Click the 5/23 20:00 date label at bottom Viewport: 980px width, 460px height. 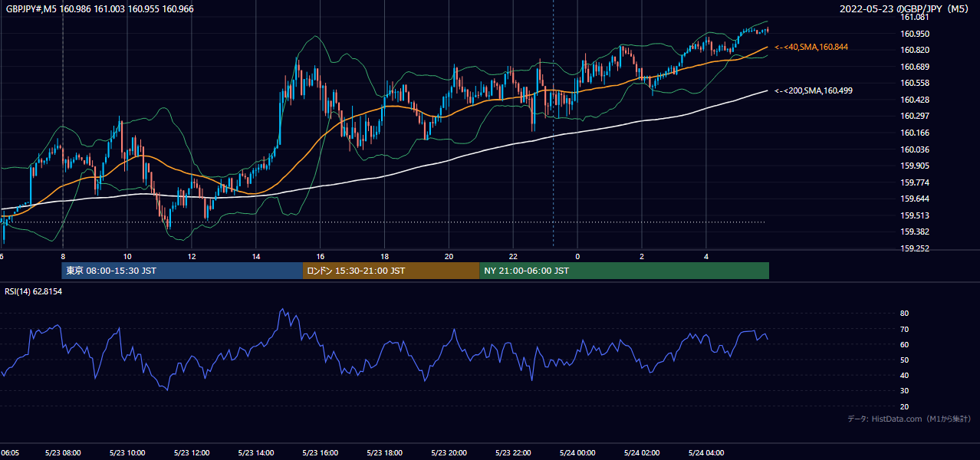coord(449,453)
